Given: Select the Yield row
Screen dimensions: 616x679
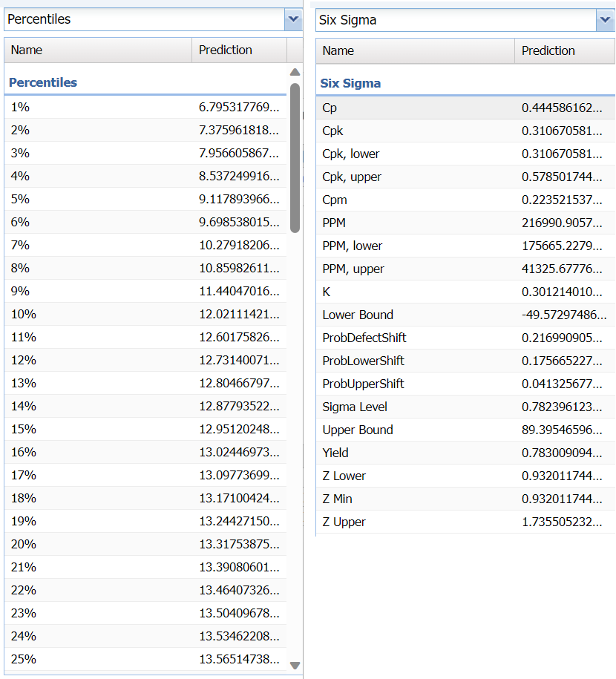Looking at the screenshot, I should (465, 453).
